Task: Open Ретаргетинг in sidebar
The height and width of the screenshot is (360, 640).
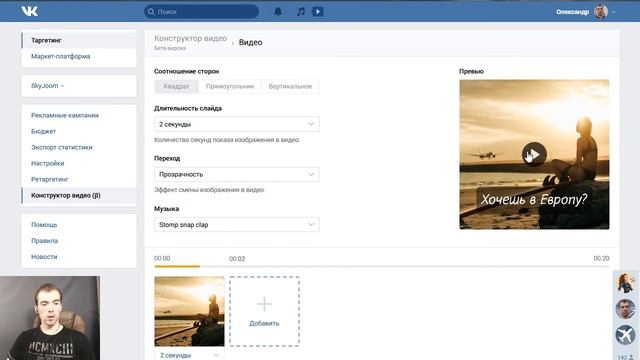Action: pyautogui.click(x=50, y=179)
